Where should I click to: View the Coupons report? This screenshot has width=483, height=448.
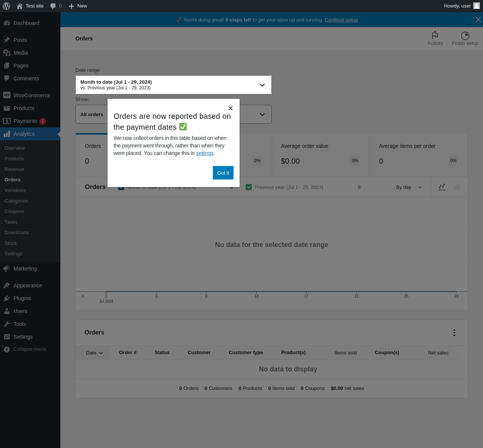click(14, 212)
